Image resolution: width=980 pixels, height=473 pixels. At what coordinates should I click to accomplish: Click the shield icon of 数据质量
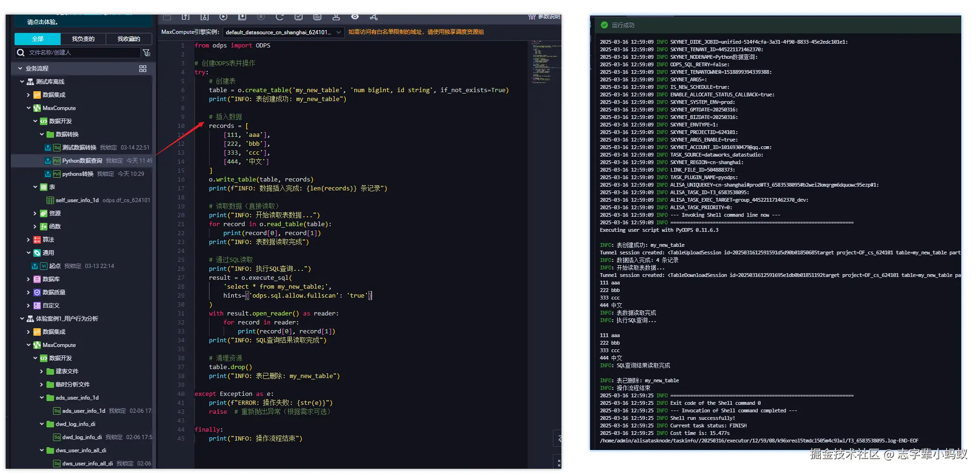tap(37, 292)
